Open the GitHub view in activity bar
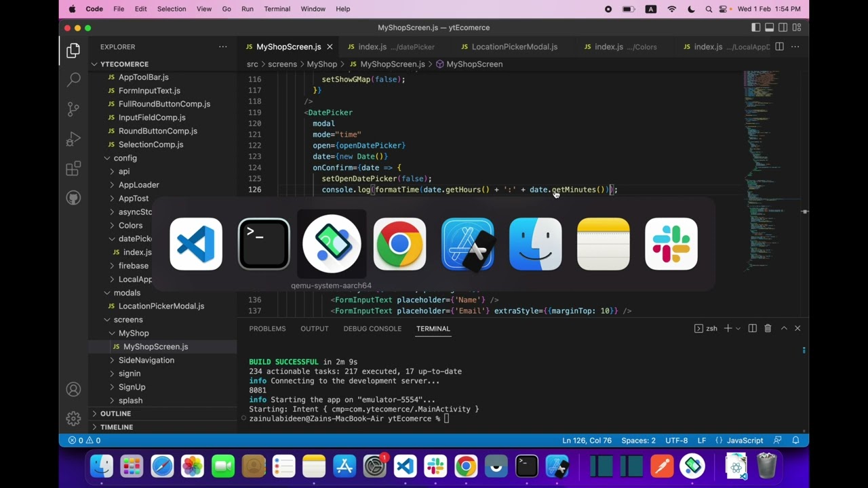 [73, 198]
